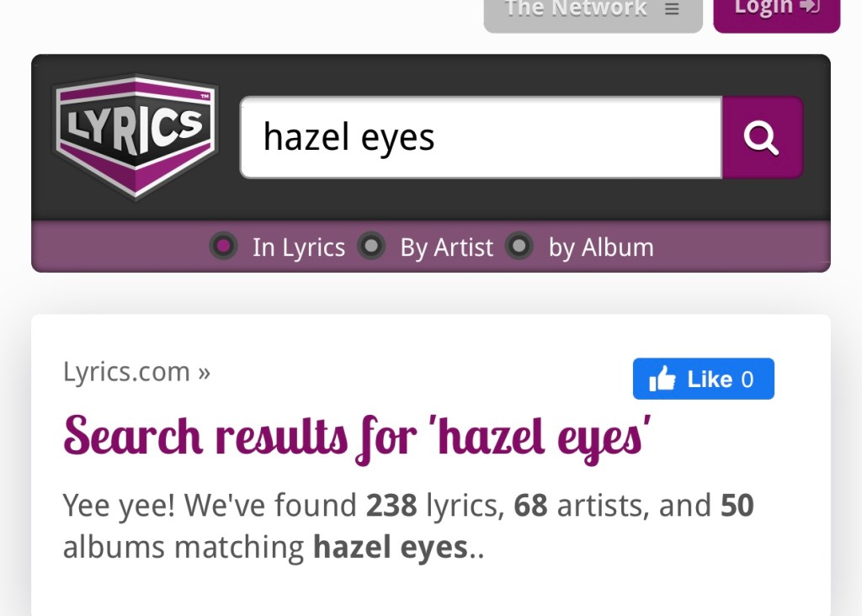Click the By Artist label text
The image size is (862, 616).
[446, 247]
